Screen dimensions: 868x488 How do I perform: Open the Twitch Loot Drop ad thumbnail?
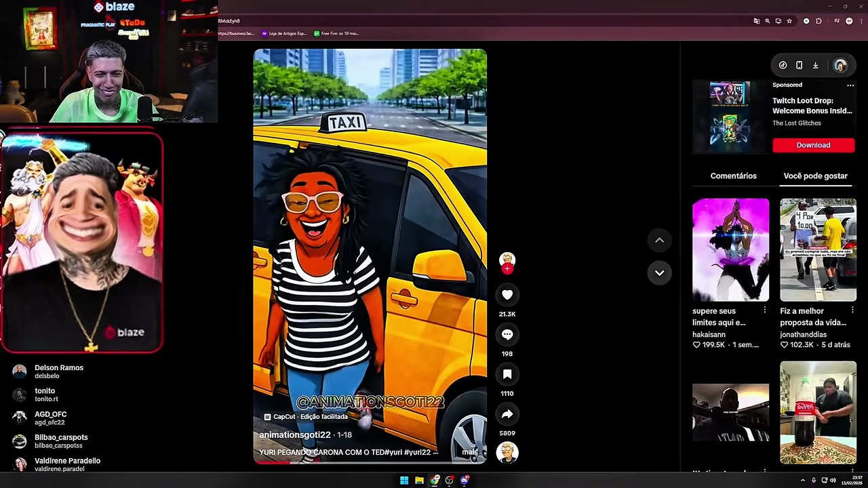(730, 117)
